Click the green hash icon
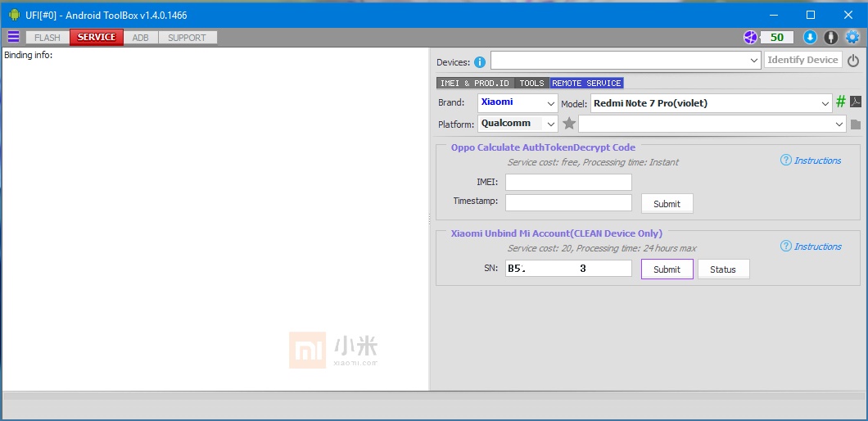This screenshot has height=421, width=868. point(841,102)
